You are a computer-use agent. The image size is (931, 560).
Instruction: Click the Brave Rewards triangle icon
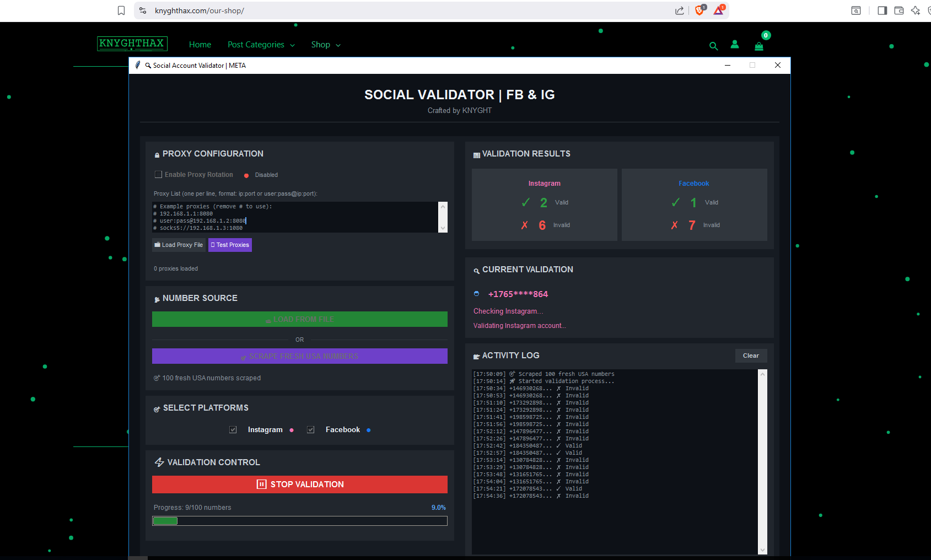[718, 10]
